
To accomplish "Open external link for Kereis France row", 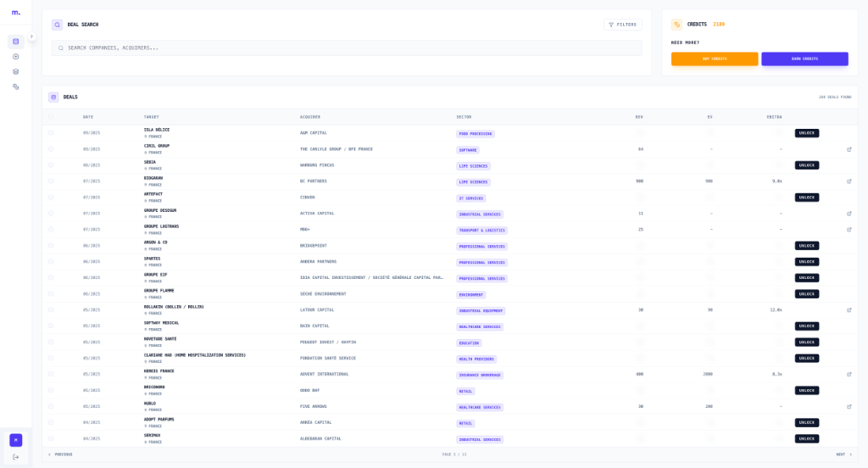I will tap(849, 375).
